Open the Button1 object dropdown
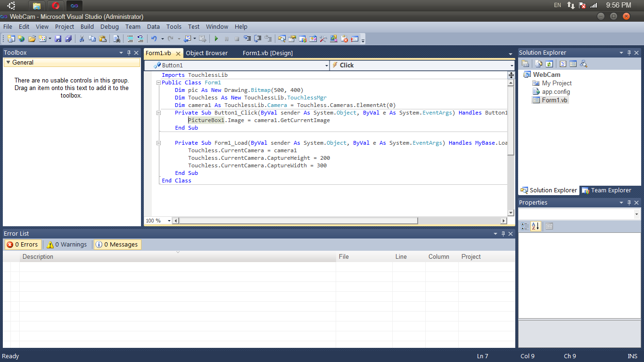This screenshot has width=644, height=362. [x=326, y=65]
